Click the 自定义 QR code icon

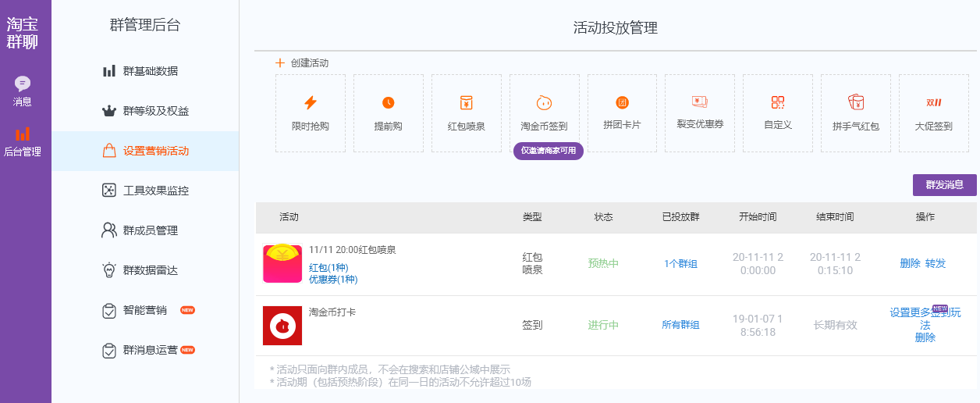click(777, 102)
